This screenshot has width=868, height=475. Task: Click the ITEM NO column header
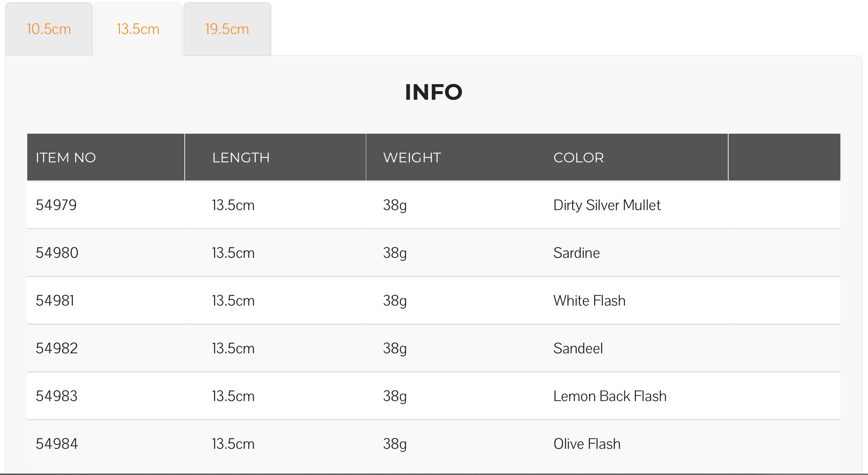[x=66, y=157]
